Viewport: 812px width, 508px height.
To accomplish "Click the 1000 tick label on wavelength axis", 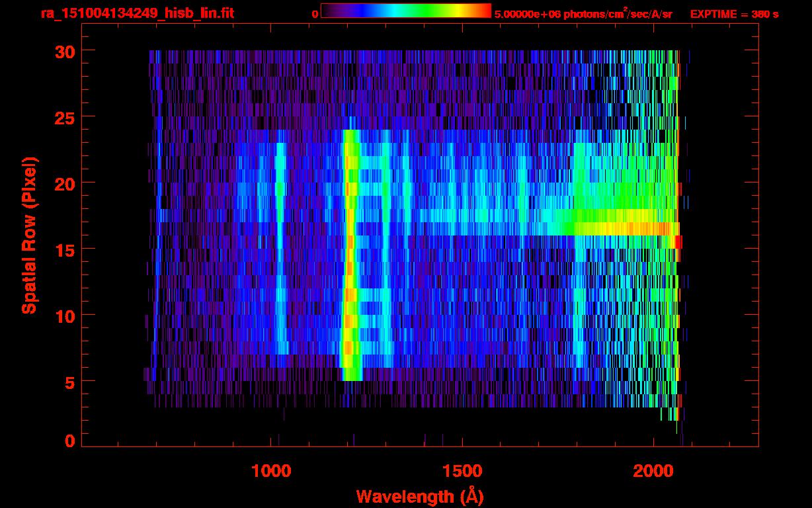I will coord(270,471).
